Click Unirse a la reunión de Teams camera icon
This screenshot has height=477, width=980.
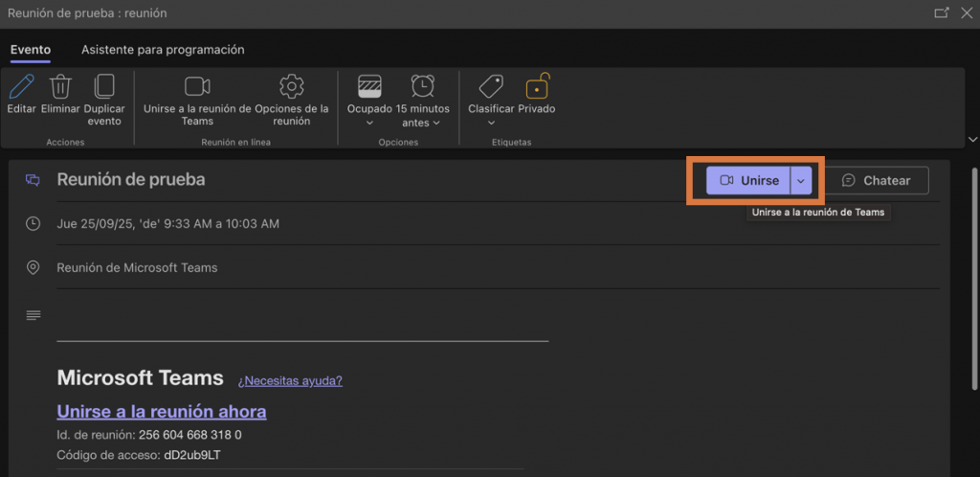(x=197, y=86)
